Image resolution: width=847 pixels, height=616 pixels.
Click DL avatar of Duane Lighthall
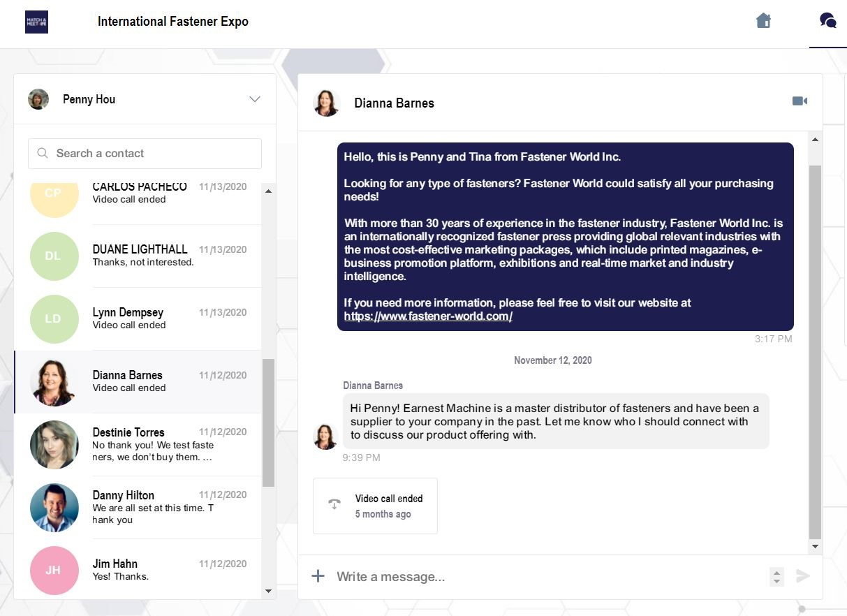(54, 256)
